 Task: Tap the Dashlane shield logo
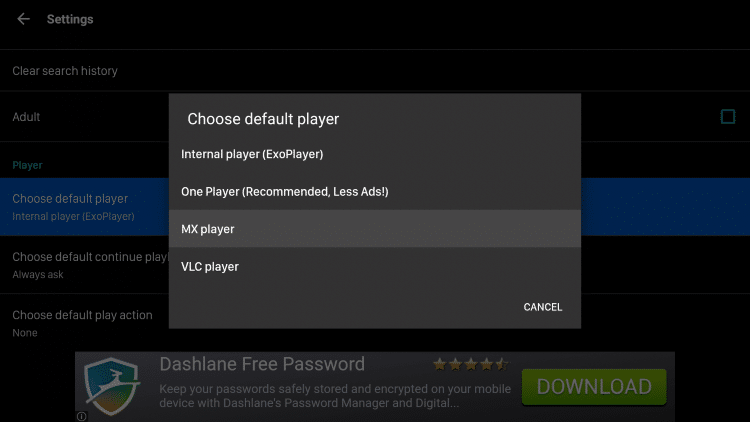click(x=112, y=386)
